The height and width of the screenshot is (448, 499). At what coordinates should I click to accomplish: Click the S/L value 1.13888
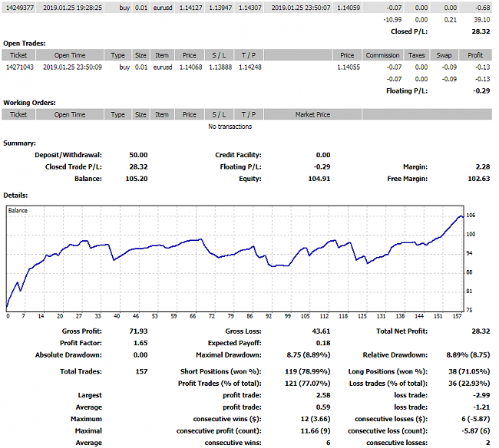click(x=220, y=67)
